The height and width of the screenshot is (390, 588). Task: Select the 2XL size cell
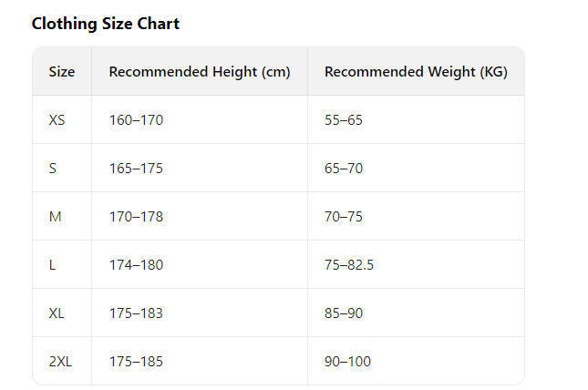click(60, 361)
